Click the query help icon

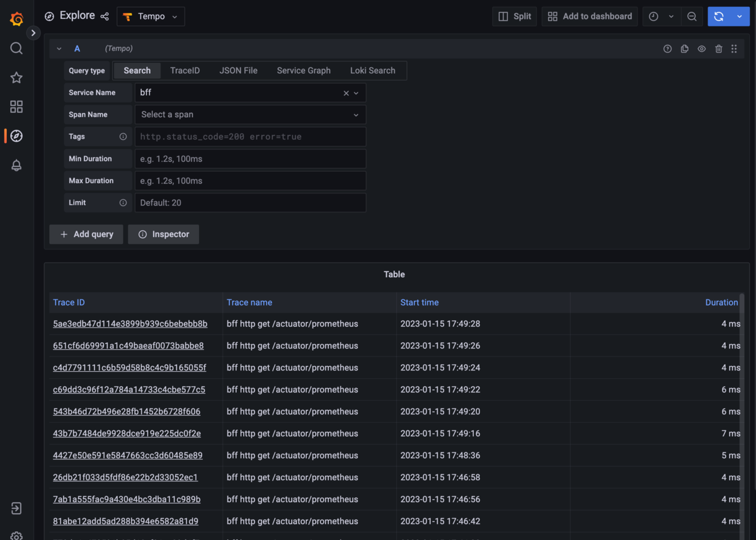(668, 49)
